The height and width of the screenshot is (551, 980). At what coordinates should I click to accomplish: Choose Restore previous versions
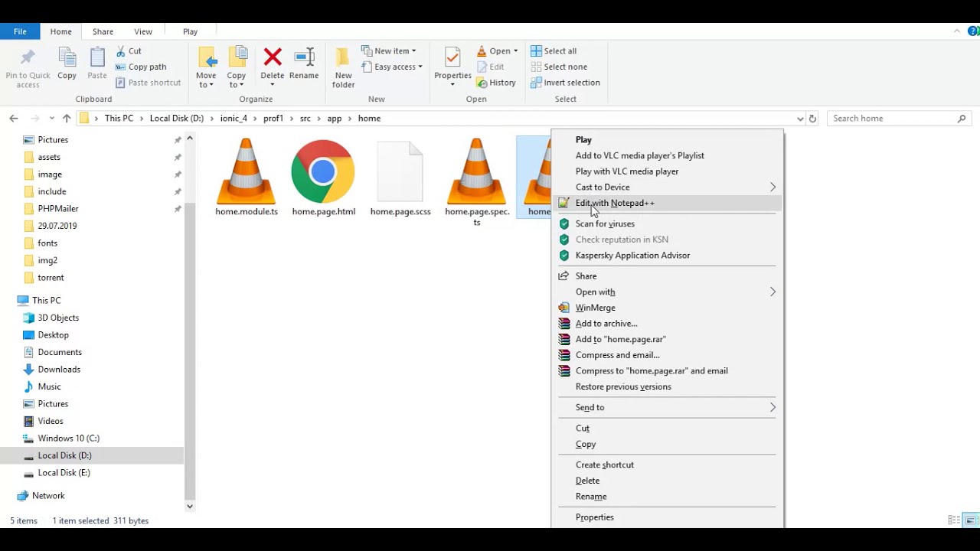pos(667,386)
